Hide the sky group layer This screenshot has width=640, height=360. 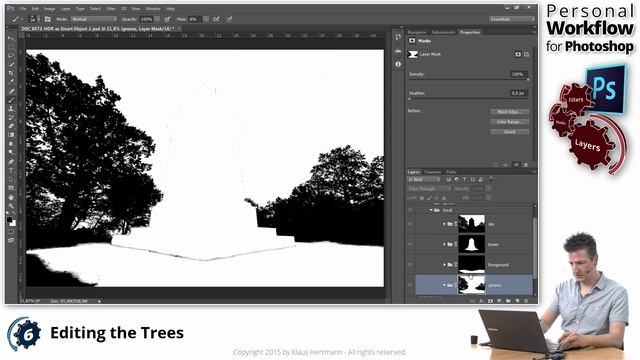[410, 224]
